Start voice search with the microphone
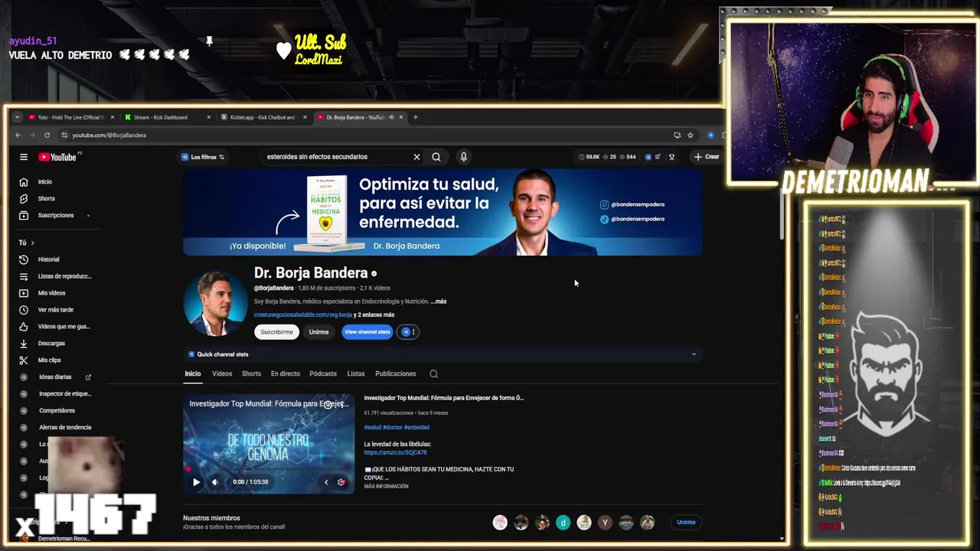 pos(463,157)
